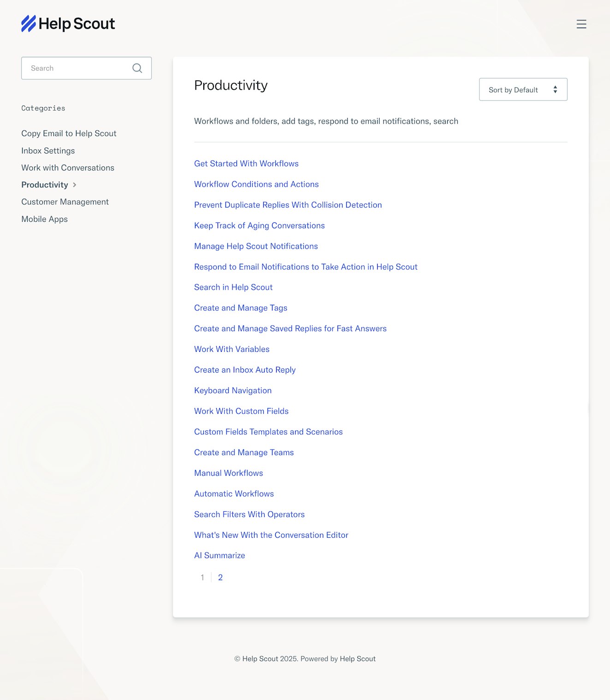Open the Sort by Default dropdown
The width and height of the screenshot is (610, 700).
[x=523, y=89]
